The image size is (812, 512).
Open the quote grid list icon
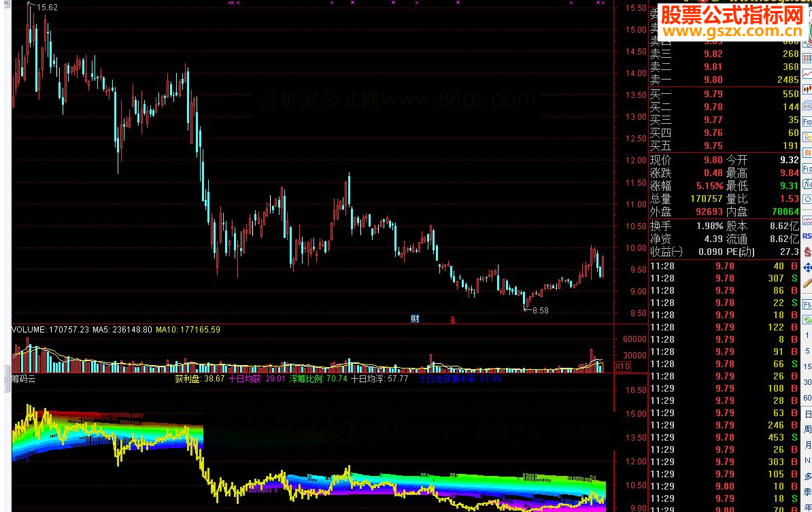(807, 59)
